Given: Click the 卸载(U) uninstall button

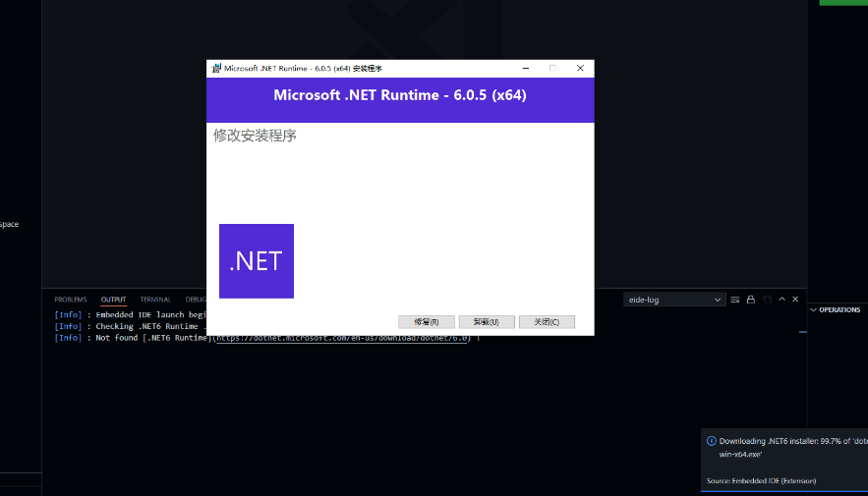Looking at the screenshot, I should click(x=487, y=322).
